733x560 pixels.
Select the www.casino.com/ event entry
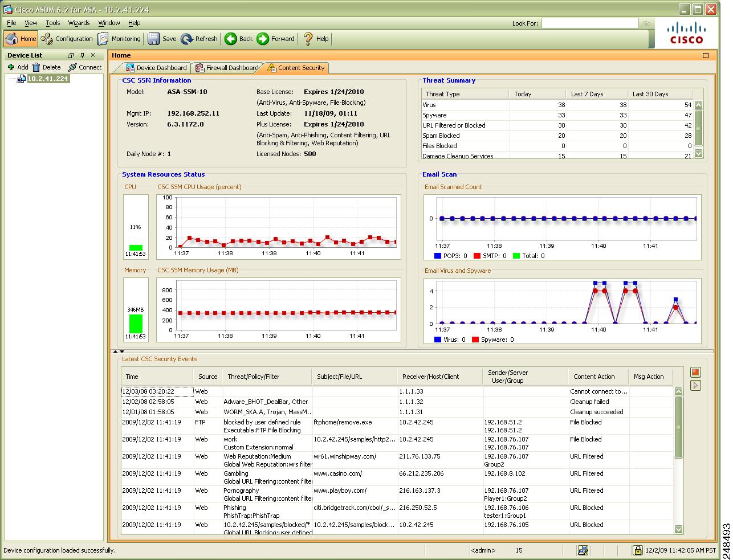[397, 477]
